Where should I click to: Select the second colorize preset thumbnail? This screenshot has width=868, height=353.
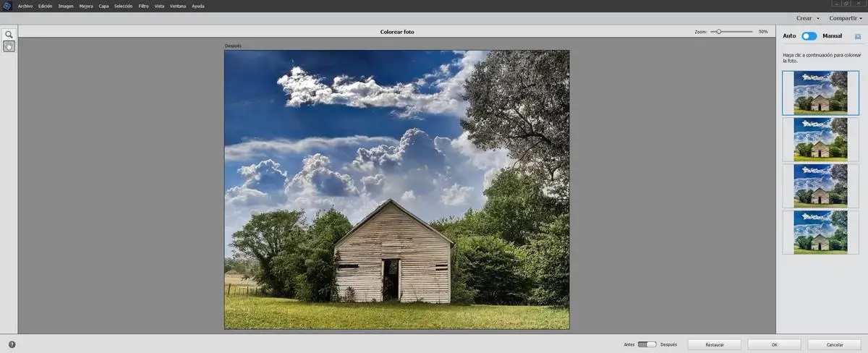[x=821, y=139]
